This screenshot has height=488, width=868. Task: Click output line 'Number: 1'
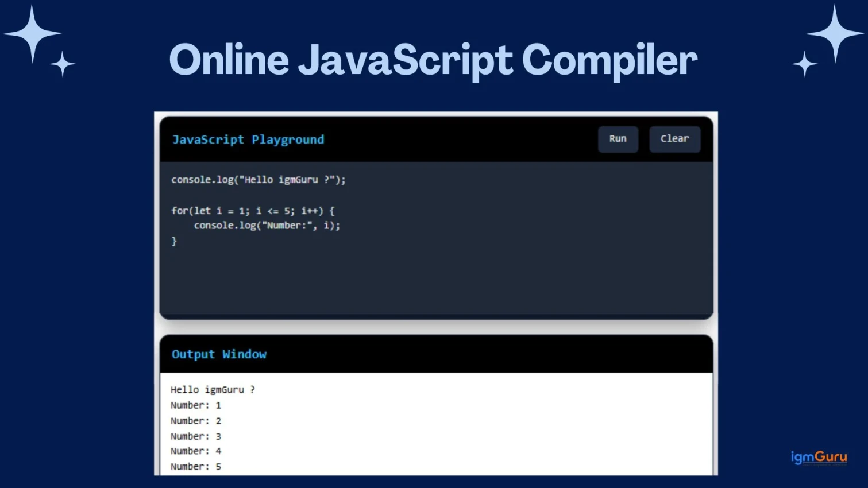click(196, 405)
